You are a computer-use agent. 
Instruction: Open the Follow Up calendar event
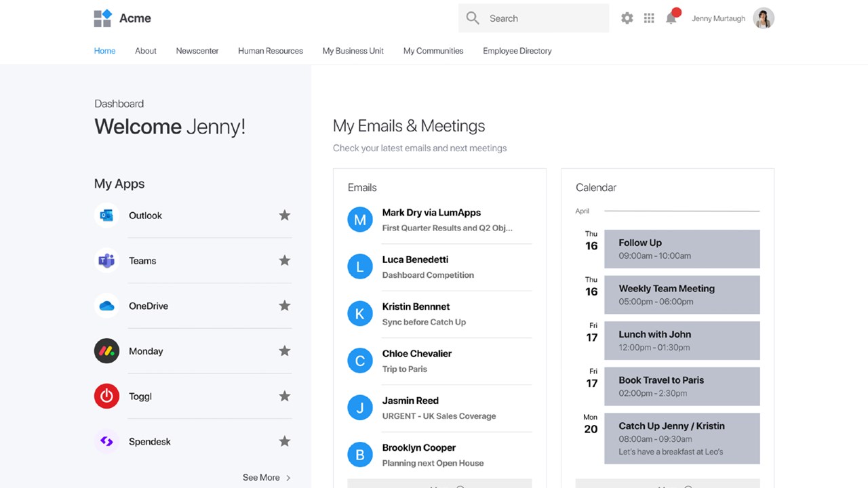682,249
